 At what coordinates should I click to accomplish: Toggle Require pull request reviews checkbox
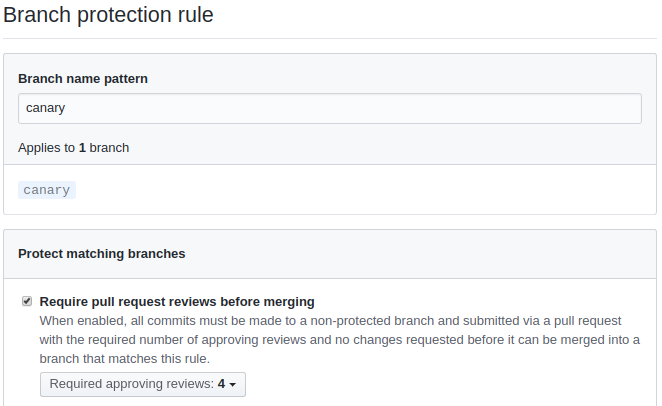(x=28, y=301)
